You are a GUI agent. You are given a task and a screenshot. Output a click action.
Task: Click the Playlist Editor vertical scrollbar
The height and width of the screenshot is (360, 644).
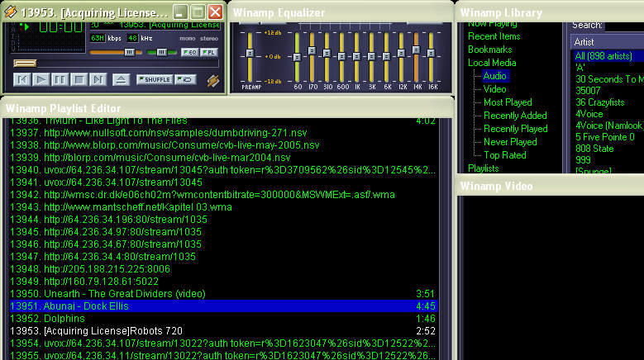tap(445, 239)
